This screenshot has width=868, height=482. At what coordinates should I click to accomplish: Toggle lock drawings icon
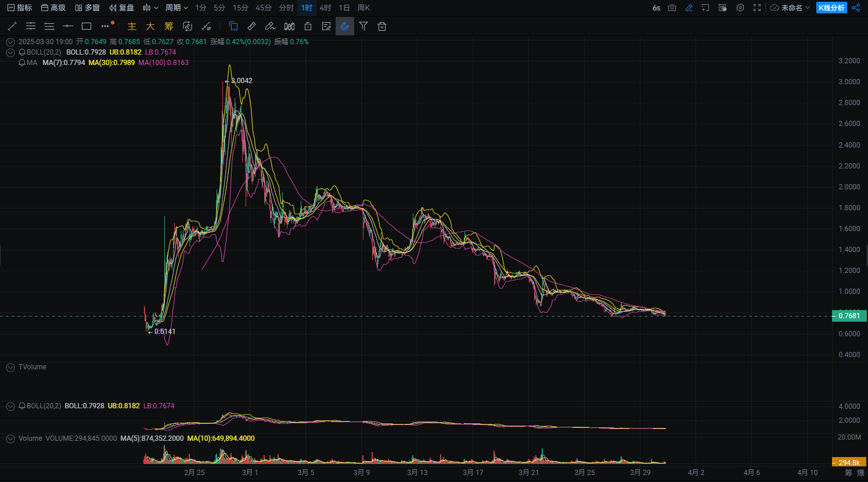tap(308, 26)
